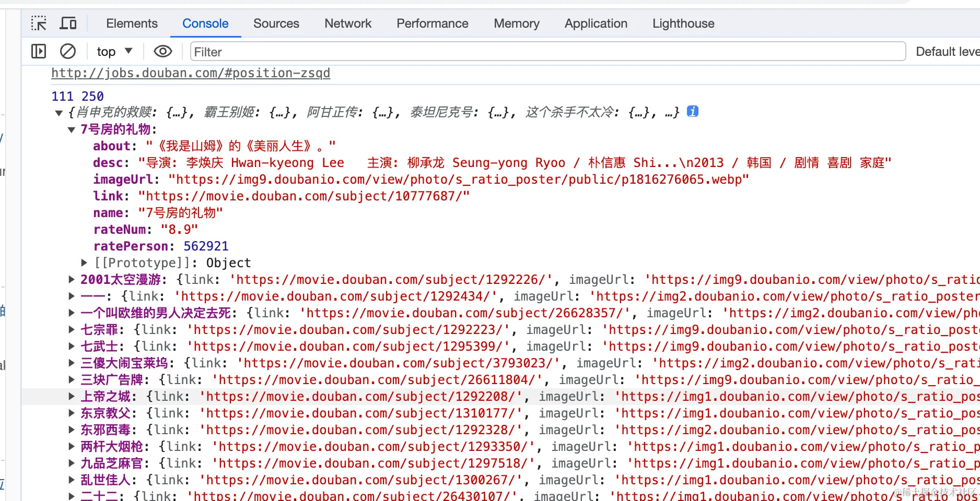Screen dimensions: 980x501
Task: Open the Lighthouse tab
Action: click(x=683, y=23)
